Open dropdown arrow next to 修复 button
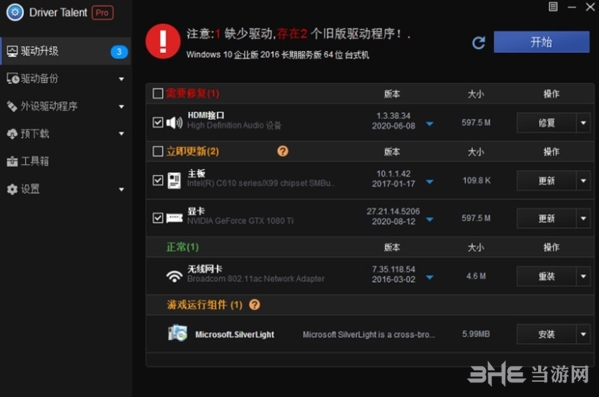599x397 pixels. (583, 123)
